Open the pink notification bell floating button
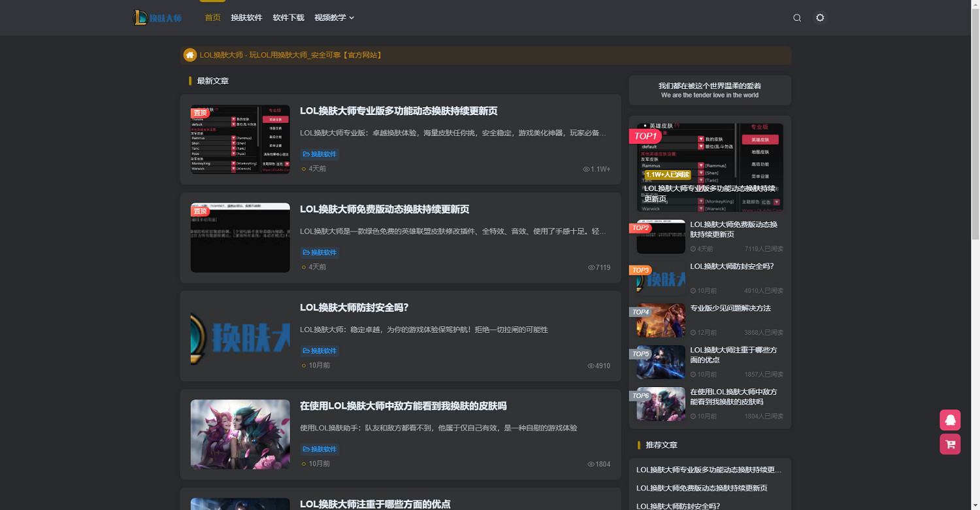The image size is (980, 510). (950, 420)
